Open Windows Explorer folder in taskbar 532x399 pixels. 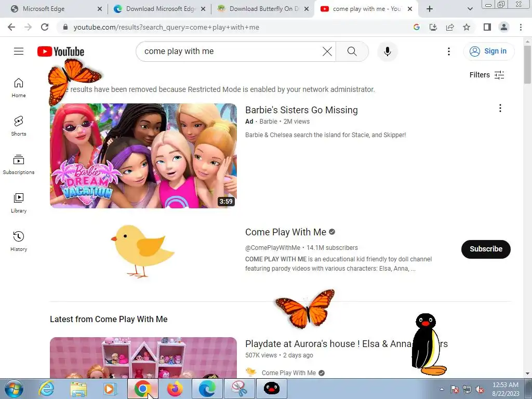[78, 389]
